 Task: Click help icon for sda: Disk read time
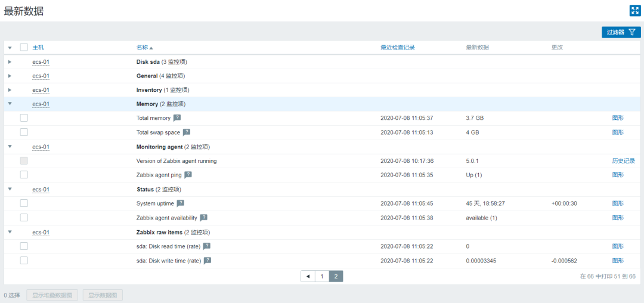tap(207, 246)
